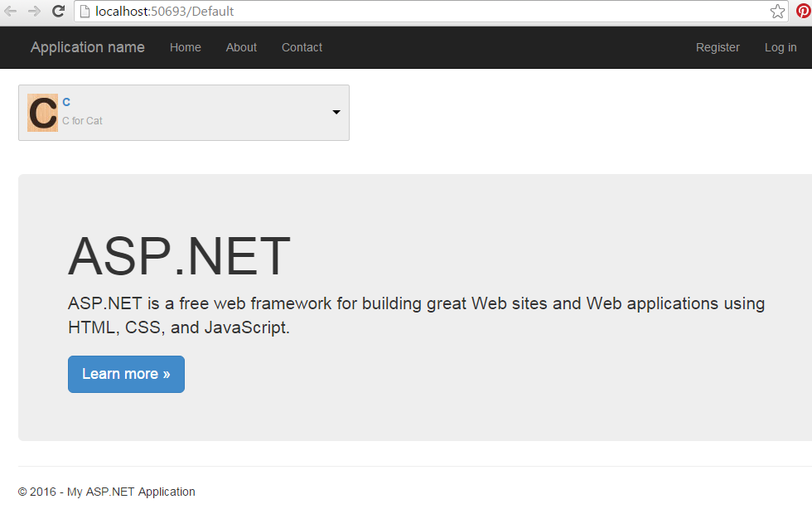Open the About page in navbar

(241, 47)
